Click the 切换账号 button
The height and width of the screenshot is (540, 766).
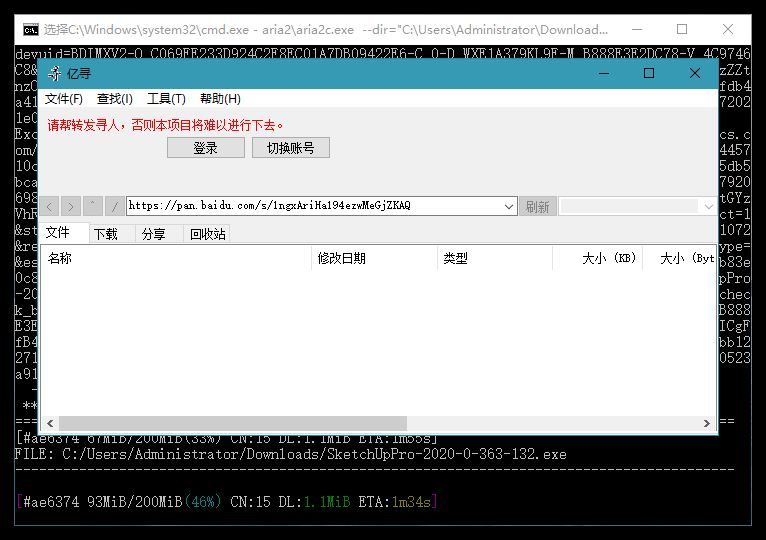click(290, 148)
